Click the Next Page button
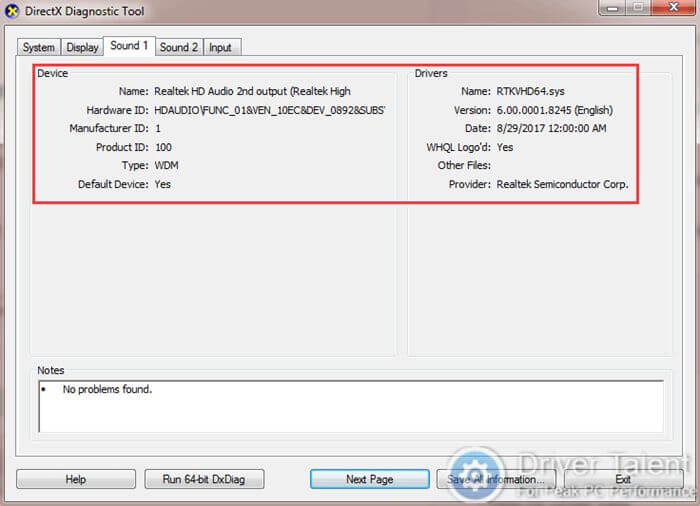The width and height of the screenshot is (700, 506). pyautogui.click(x=370, y=479)
